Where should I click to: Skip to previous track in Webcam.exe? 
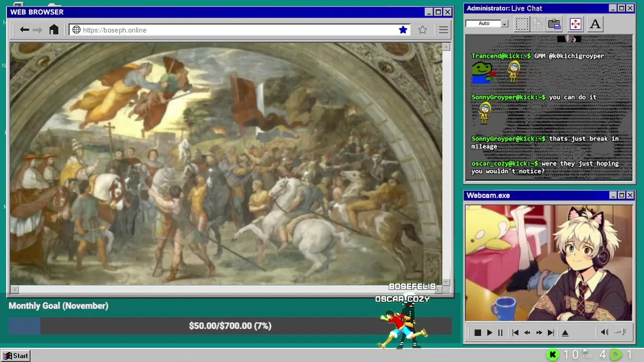pos(515,332)
